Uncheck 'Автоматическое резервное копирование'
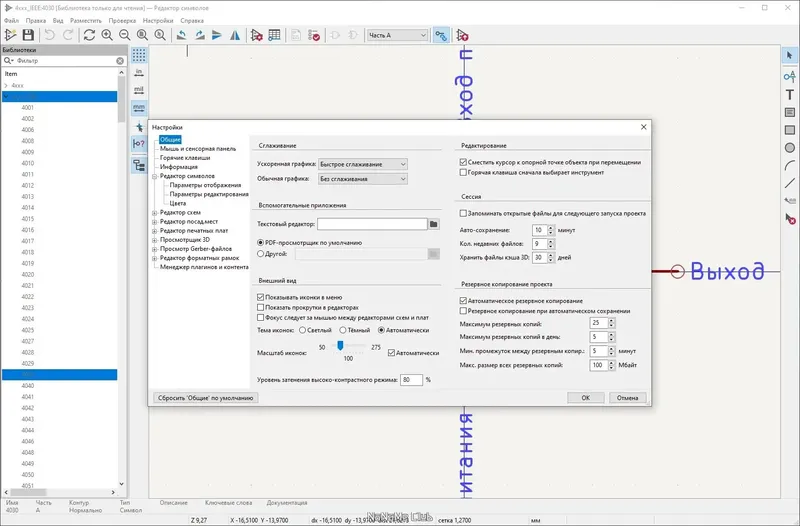The height and width of the screenshot is (526, 800). [463, 301]
